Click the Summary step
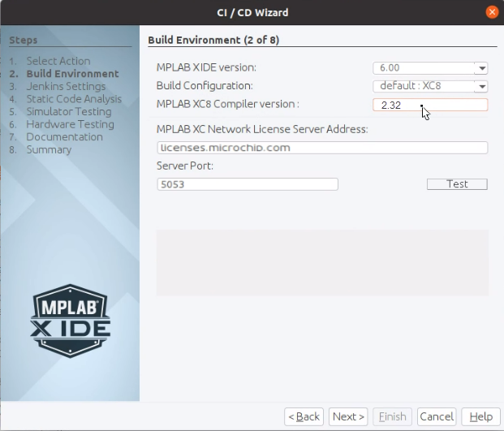The image size is (504, 431). point(49,149)
